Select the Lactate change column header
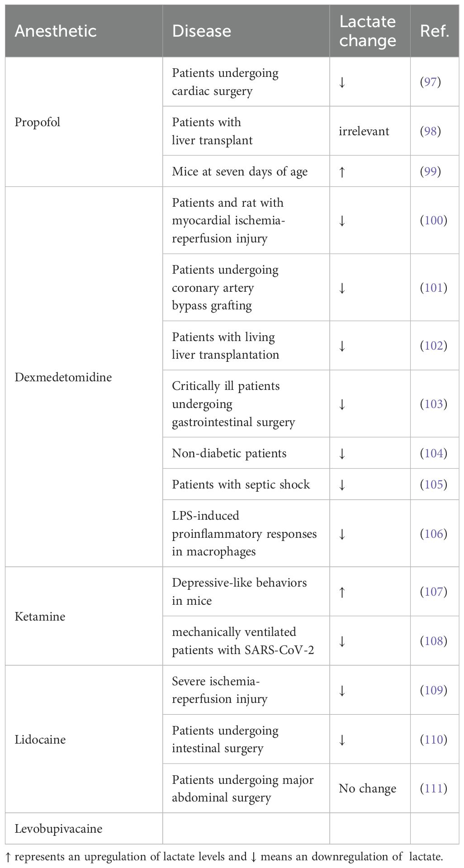The image size is (464, 868). 368,31
